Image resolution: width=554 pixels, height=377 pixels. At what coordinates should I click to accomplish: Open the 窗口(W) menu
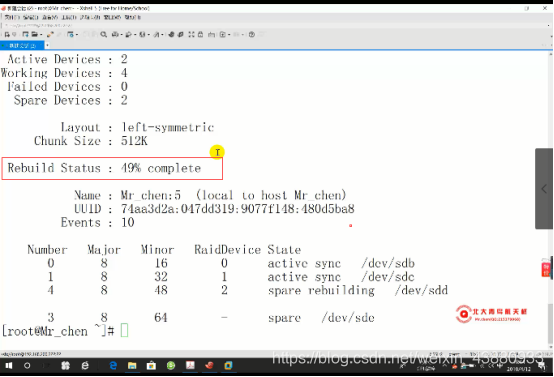point(112,17)
